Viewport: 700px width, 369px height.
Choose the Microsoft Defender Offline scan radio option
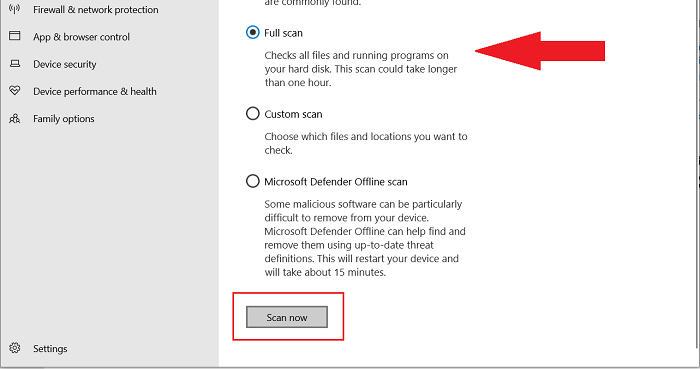[x=253, y=181]
